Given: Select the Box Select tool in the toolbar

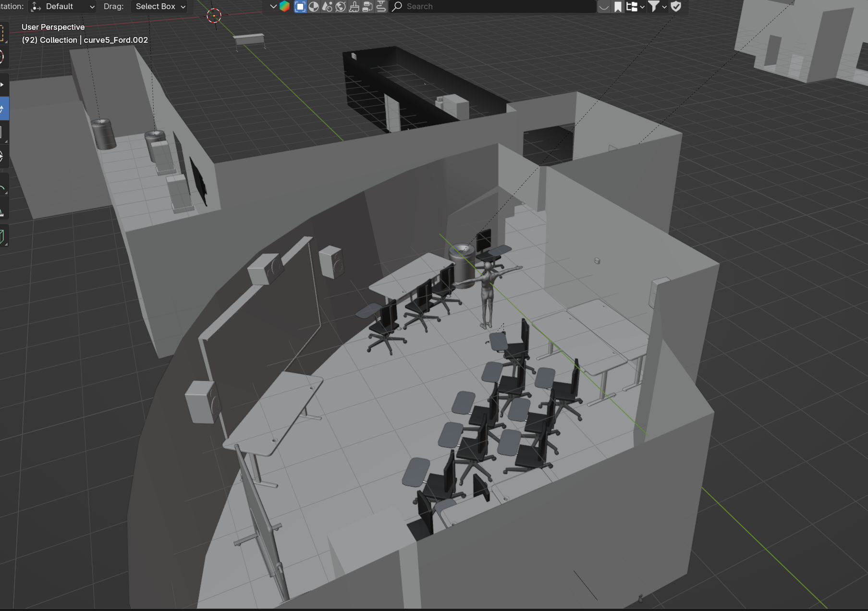Looking at the screenshot, I should pyautogui.click(x=6, y=34).
